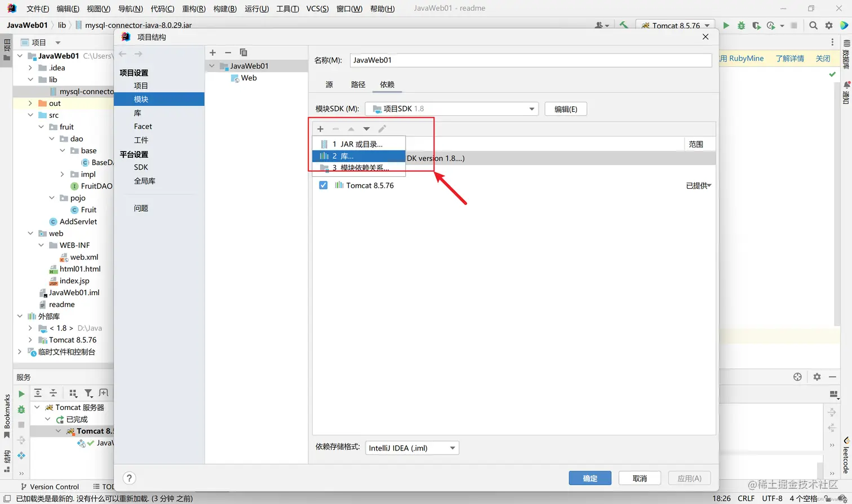Click the crosshair locate icon in output panel

tap(797, 377)
